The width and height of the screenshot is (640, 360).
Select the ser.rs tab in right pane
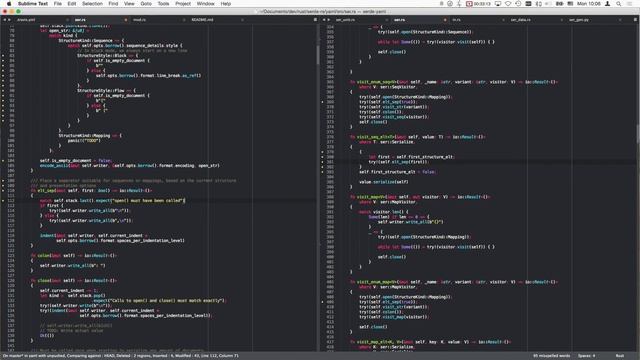tap(399, 20)
